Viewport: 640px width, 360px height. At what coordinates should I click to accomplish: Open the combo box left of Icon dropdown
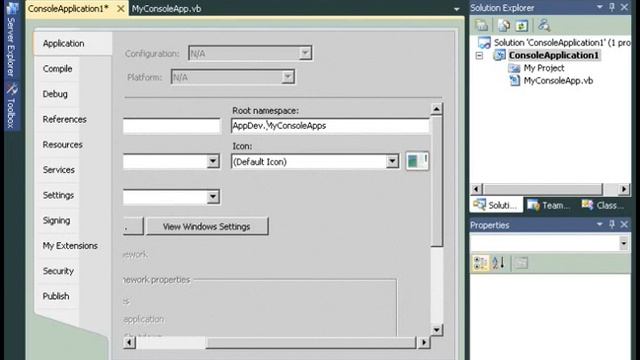213,161
